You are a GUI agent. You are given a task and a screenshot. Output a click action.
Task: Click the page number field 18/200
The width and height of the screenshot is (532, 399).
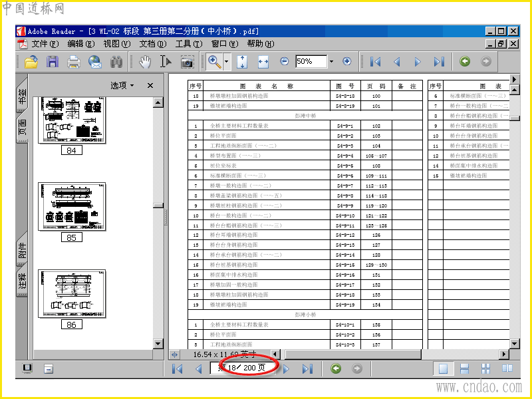242,368
